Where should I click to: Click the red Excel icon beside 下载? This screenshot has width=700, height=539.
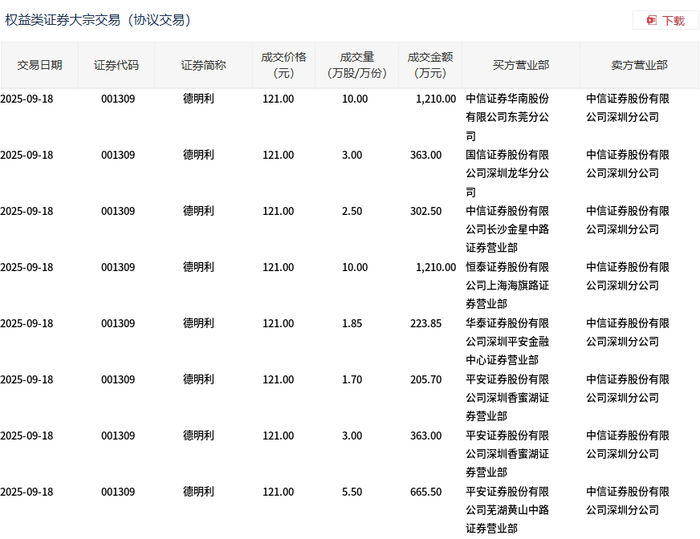point(652,20)
